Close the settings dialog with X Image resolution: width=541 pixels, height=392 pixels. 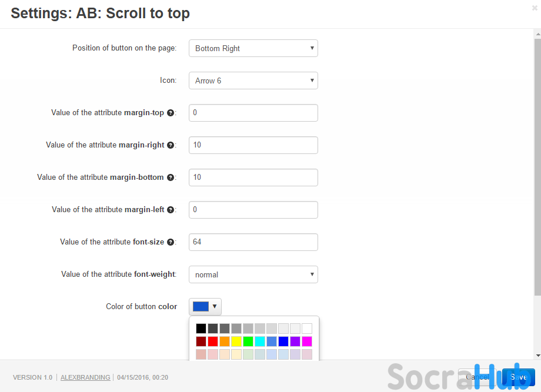534,8
